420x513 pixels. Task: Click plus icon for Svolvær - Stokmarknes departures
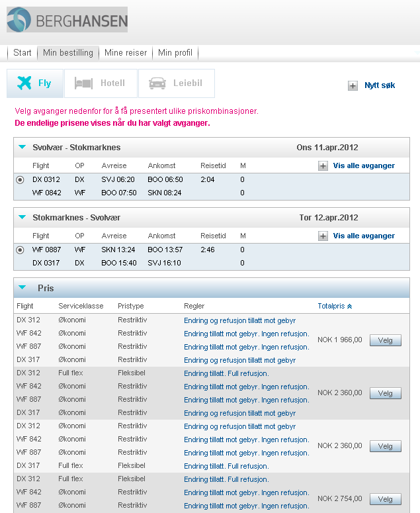tap(323, 166)
